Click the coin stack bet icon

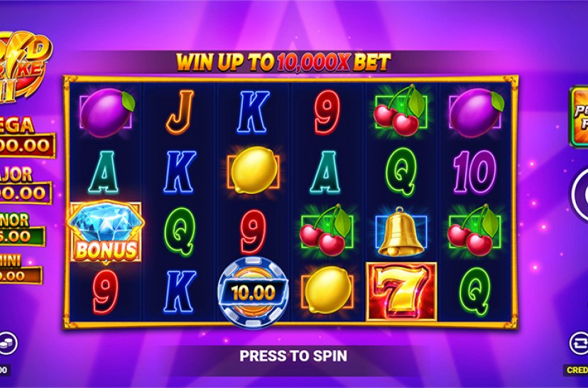pos(8,343)
